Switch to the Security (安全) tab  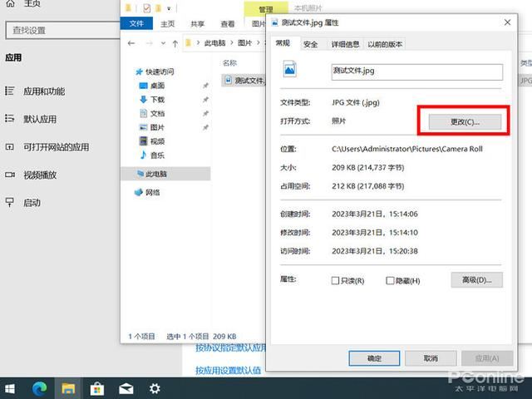310,44
